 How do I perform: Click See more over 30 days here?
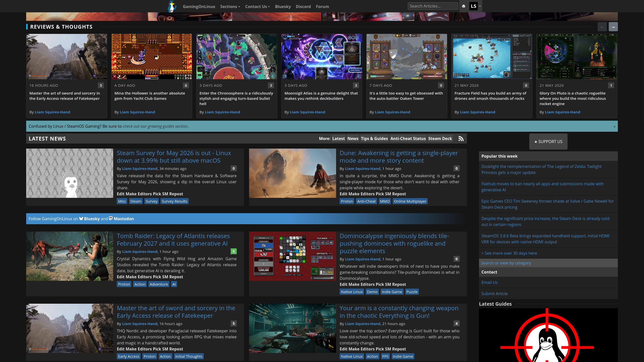[509, 253]
